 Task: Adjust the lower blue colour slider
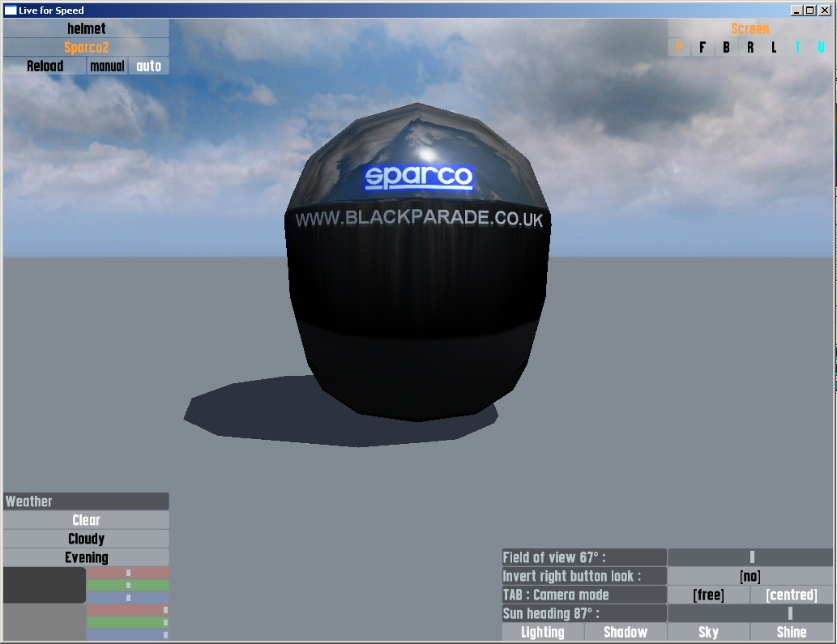pyautogui.click(x=127, y=635)
